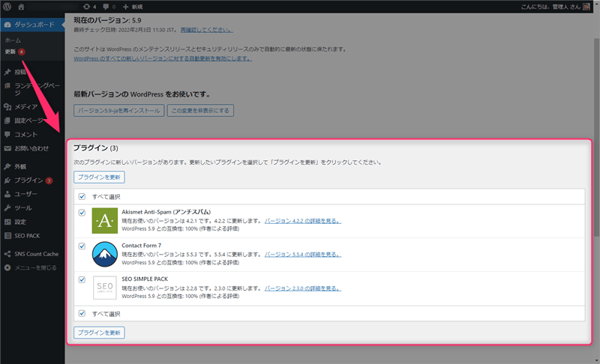The image size is (600, 364).
Task: View バージョン 2.3.0 の詳細 link
Action: pyautogui.click(x=303, y=288)
